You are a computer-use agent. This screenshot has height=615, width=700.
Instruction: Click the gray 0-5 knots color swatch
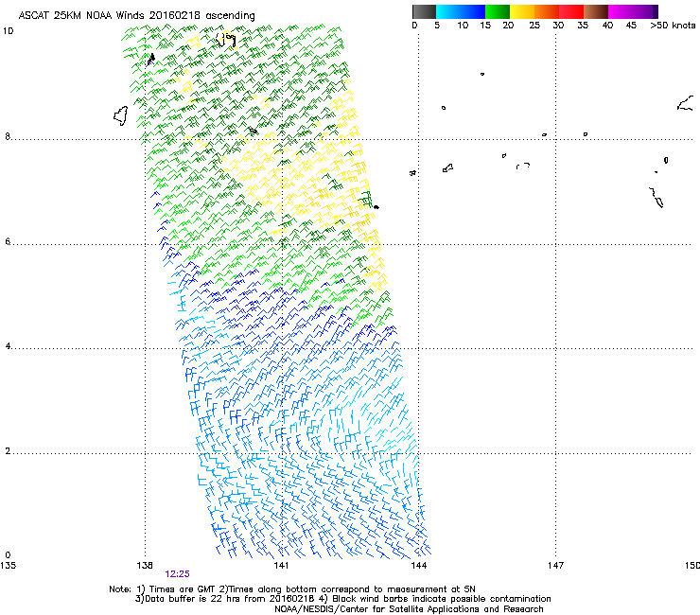coord(424,11)
